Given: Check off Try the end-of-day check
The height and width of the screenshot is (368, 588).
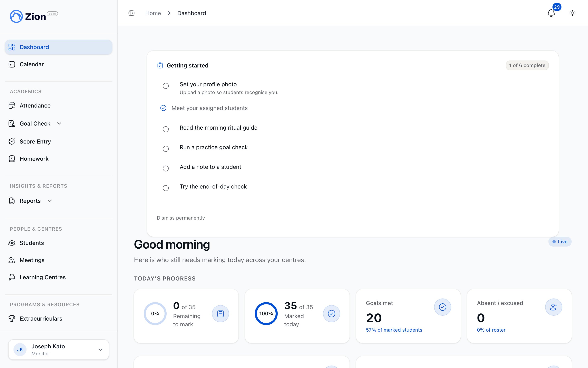Looking at the screenshot, I should [166, 188].
